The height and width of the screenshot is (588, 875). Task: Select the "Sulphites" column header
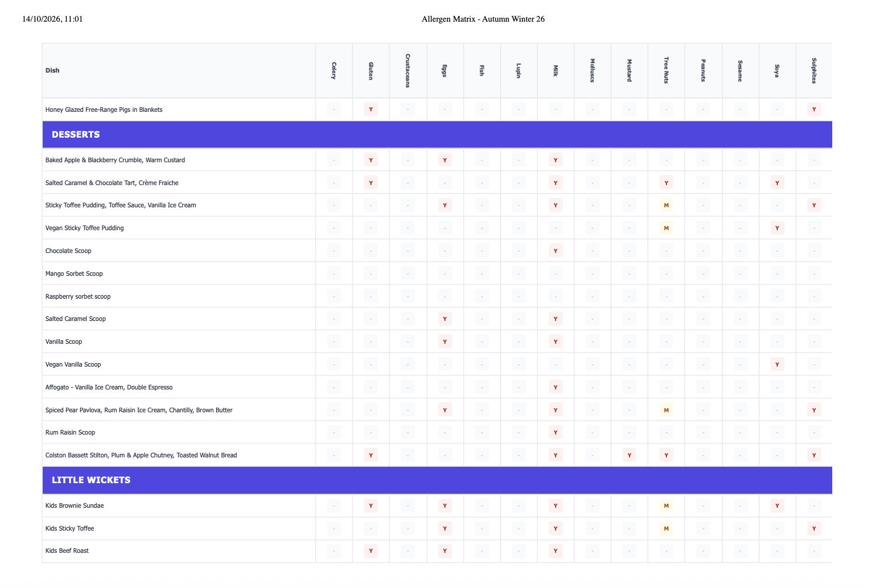click(814, 70)
